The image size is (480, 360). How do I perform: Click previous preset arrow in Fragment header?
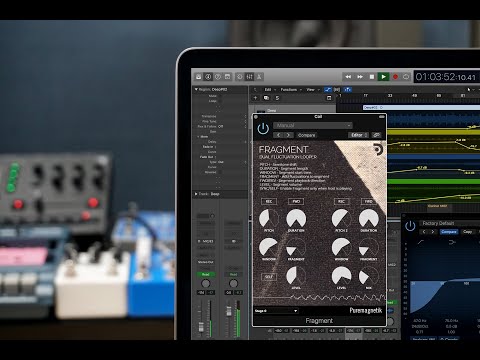279,135
